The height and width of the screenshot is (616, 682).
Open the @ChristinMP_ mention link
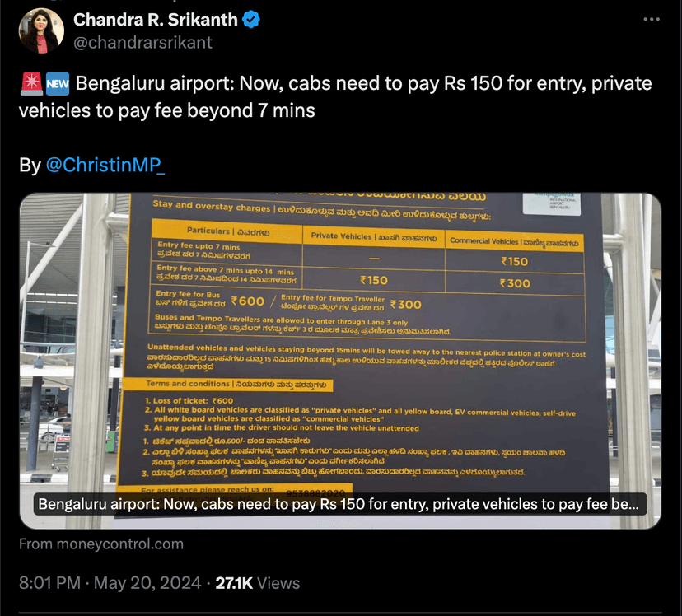[105, 165]
